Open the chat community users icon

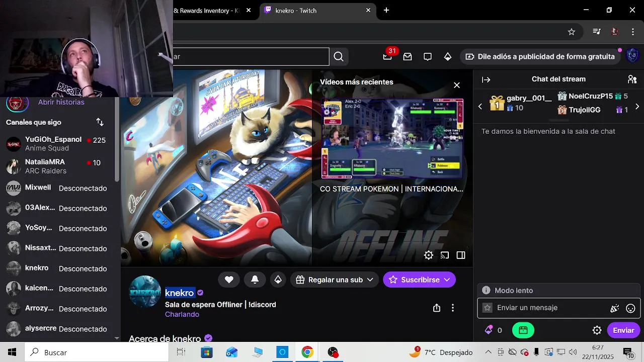632,79
